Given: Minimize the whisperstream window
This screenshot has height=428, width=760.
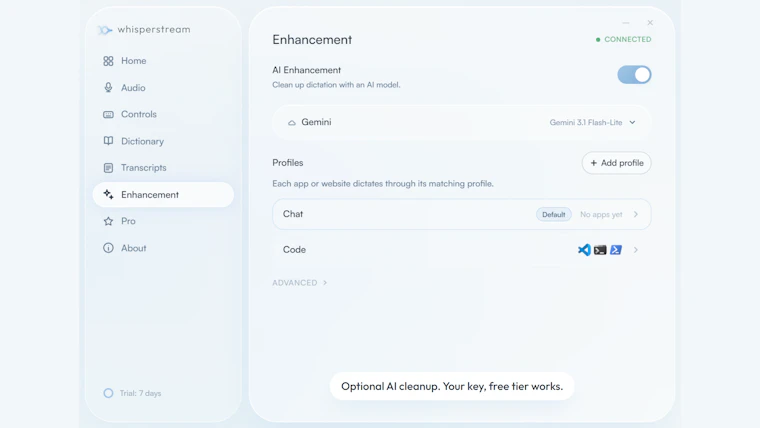Looking at the screenshot, I should coord(626,23).
